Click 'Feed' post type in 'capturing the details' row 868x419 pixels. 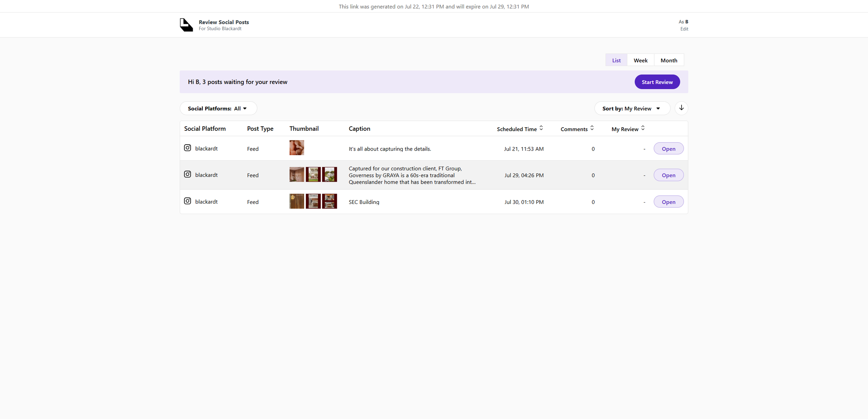pos(253,149)
